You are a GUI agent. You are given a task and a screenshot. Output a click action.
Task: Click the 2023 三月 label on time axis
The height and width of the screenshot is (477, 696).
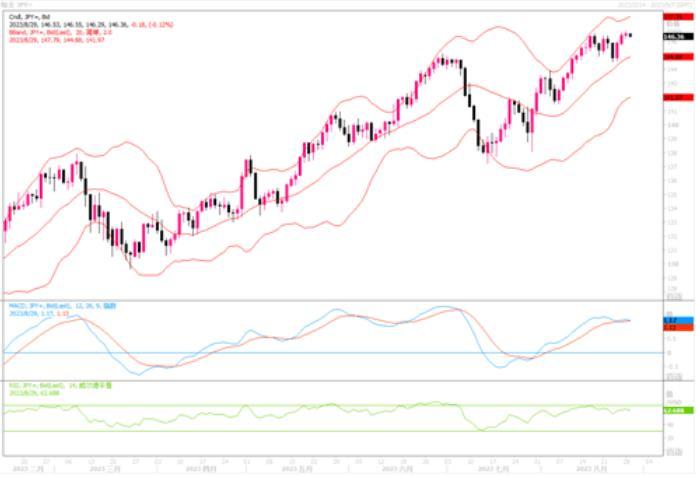[103, 469]
